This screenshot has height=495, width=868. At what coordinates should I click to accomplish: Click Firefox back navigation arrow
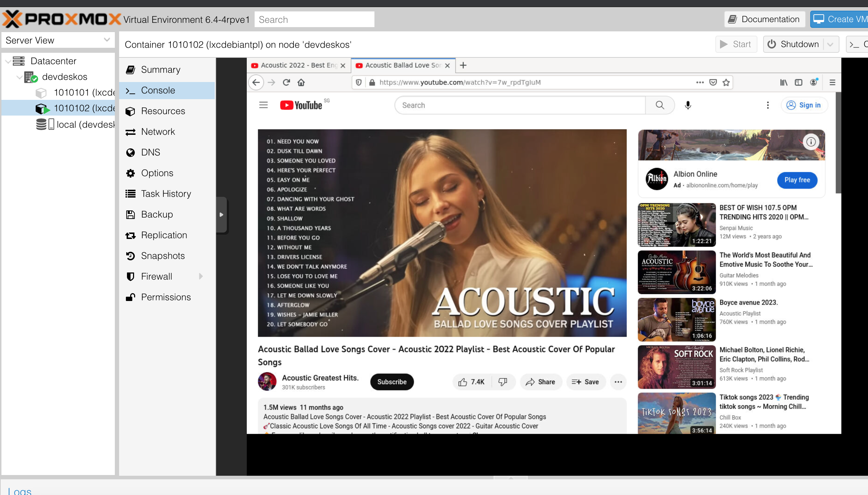(256, 82)
